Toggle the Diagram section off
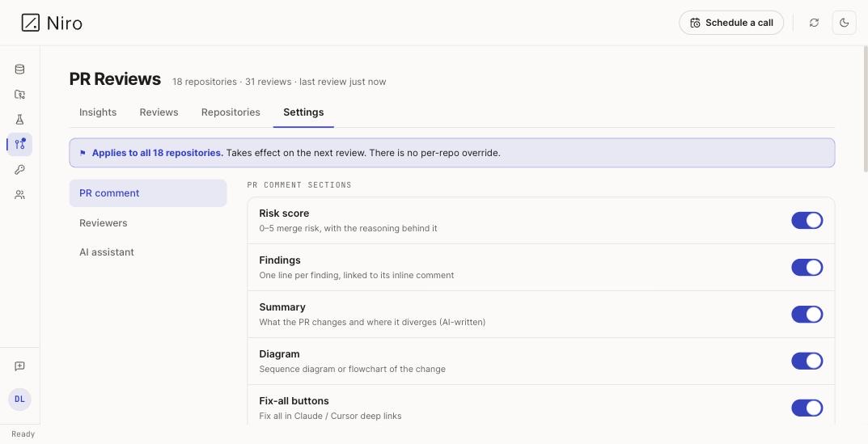868x444 pixels. (x=807, y=361)
